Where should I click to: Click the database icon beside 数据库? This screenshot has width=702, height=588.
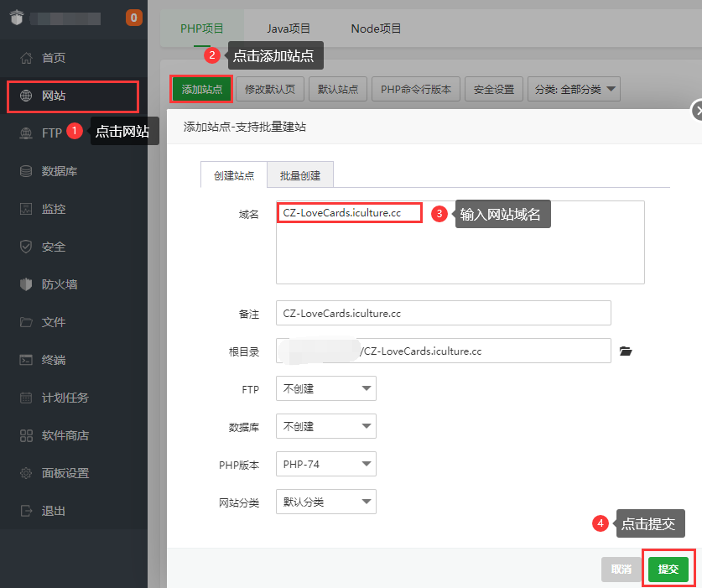[x=26, y=171]
